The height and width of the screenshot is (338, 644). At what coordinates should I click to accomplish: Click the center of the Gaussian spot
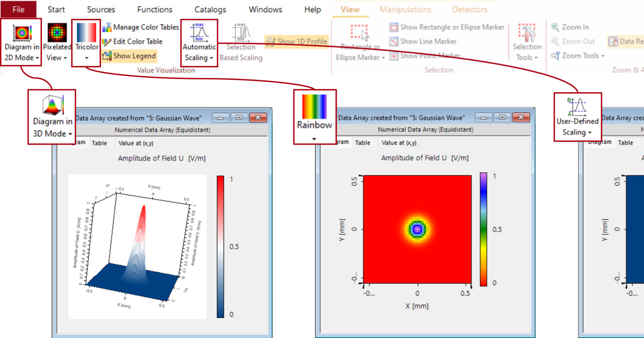click(417, 229)
